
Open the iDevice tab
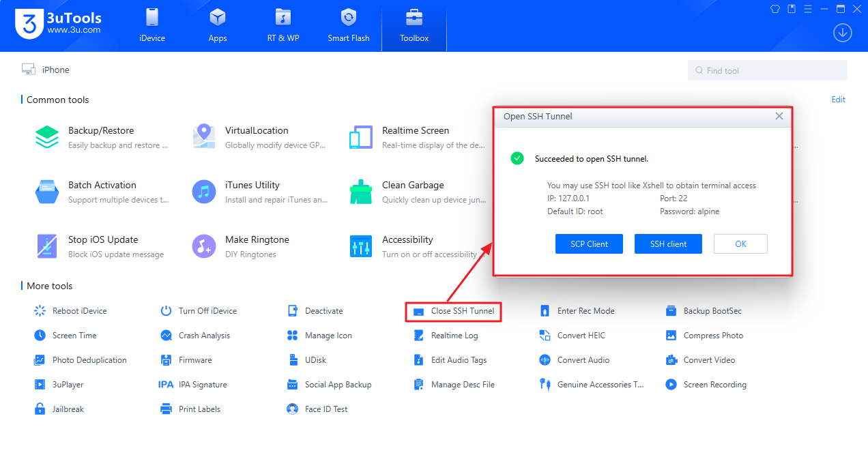(151, 26)
